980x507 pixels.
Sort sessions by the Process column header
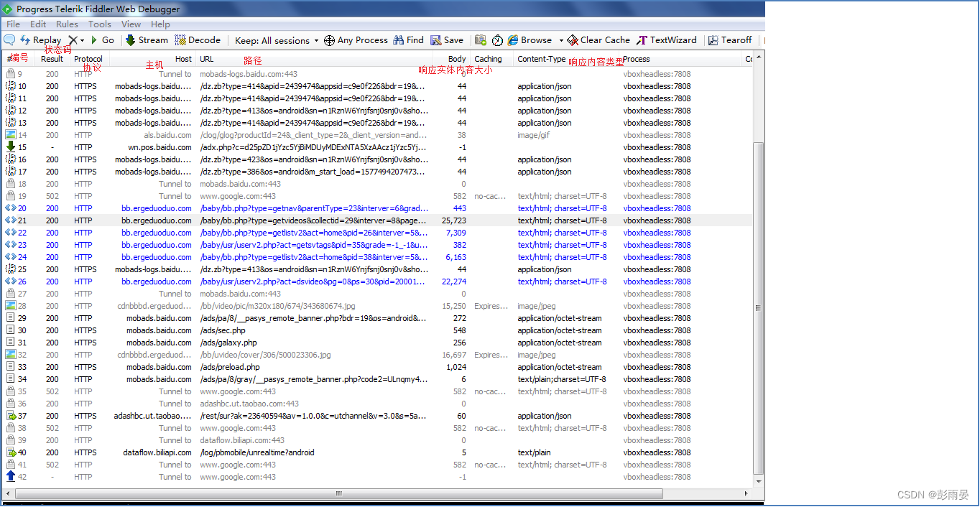pyautogui.click(x=681, y=59)
